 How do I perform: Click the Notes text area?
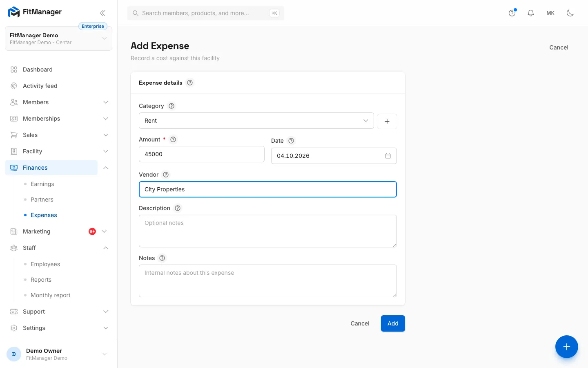[x=268, y=281]
